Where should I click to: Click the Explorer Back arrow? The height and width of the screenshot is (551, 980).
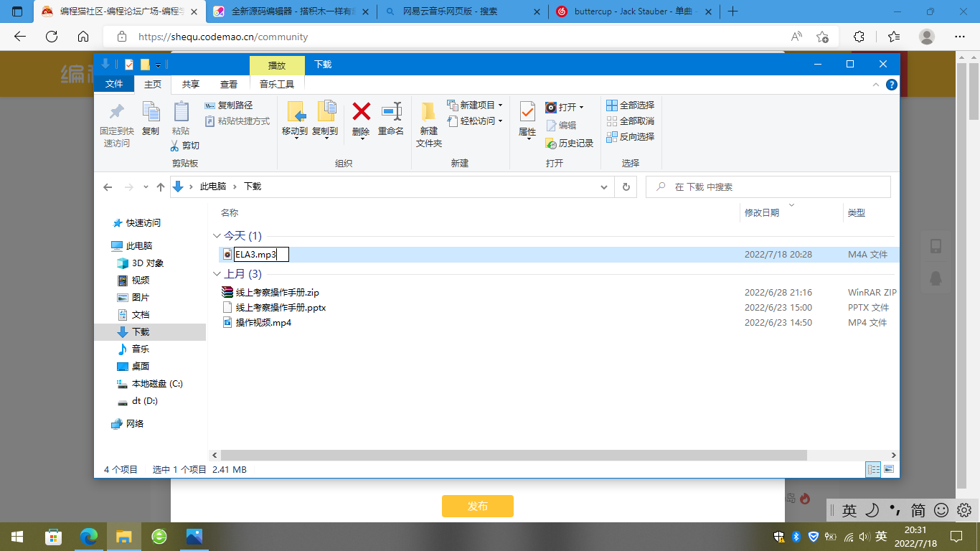click(x=108, y=187)
